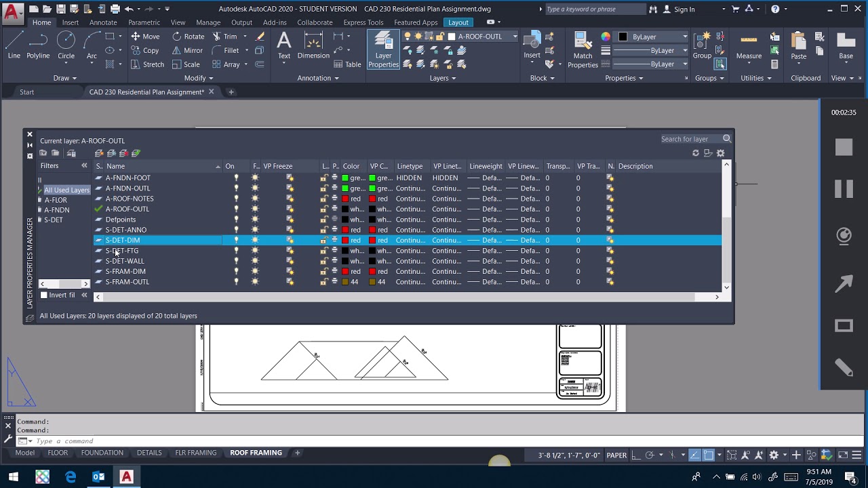Screen dimensions: 868x488
Task: Toggle freeze sun for A-ROOF-NOTES layer
Action: tap(255, 199)
